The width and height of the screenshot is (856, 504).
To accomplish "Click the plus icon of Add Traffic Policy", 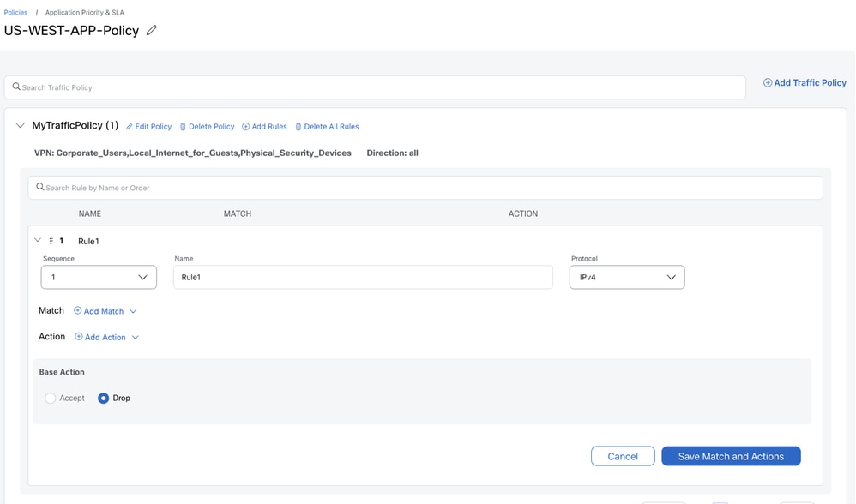I will click(x=768, y=83).
